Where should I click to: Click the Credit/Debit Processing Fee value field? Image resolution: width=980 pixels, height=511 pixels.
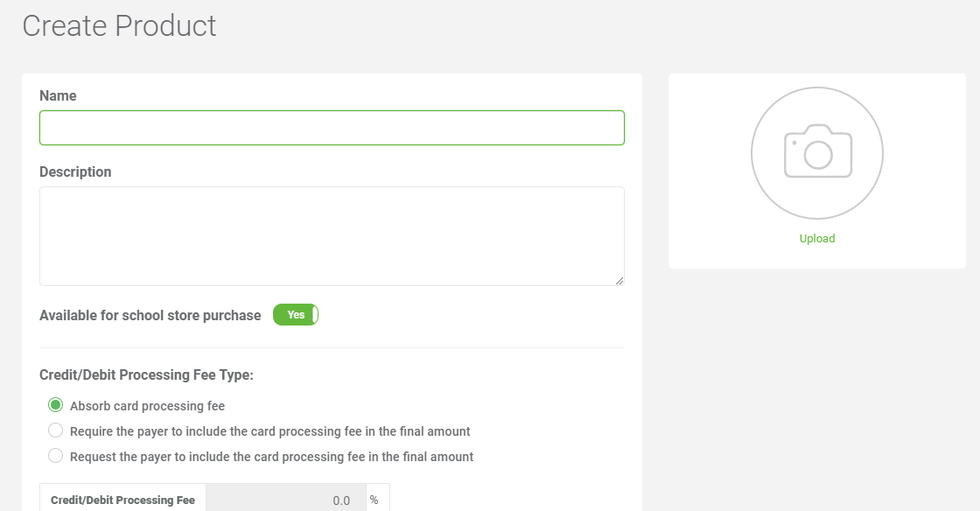286,500
